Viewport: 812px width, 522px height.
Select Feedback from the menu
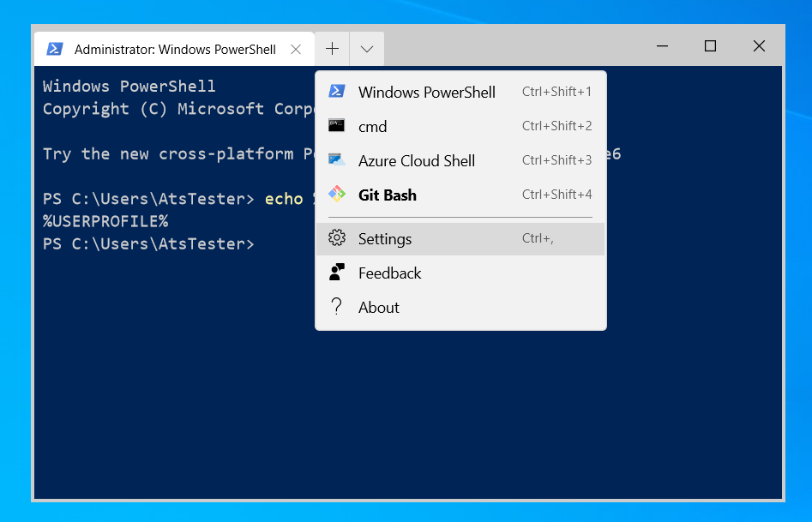click(x=390, y=273)
